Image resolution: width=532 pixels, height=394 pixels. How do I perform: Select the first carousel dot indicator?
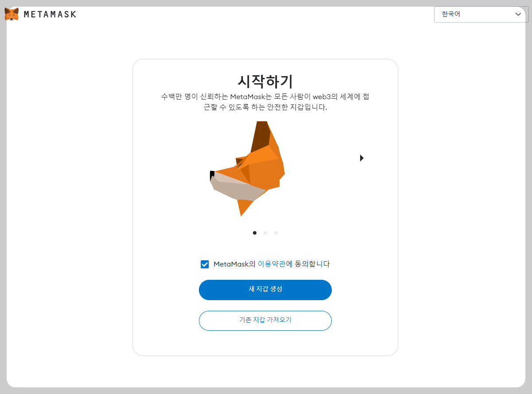click(255, 233)
